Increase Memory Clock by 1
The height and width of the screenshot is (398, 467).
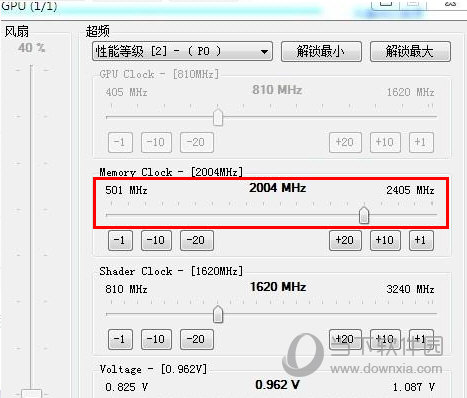click(421, 240)
